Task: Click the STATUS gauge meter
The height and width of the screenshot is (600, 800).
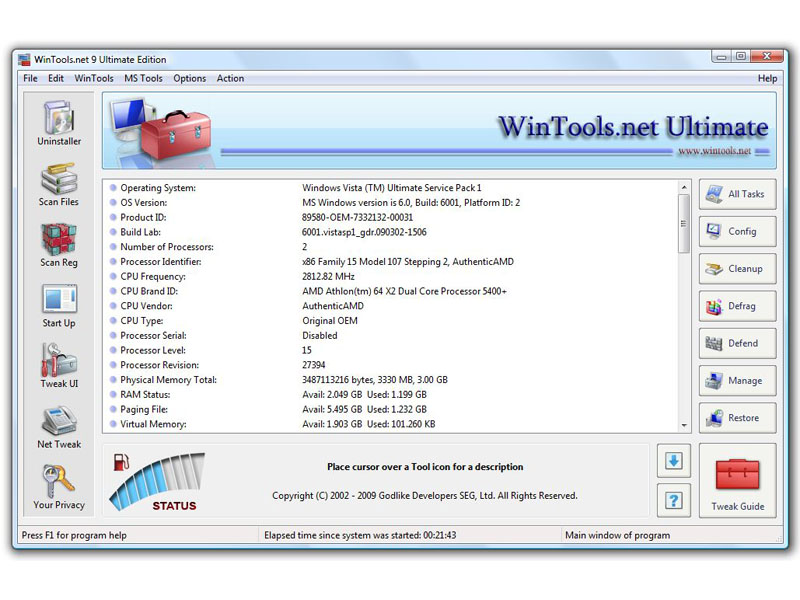Action: (x=158, y=482)
